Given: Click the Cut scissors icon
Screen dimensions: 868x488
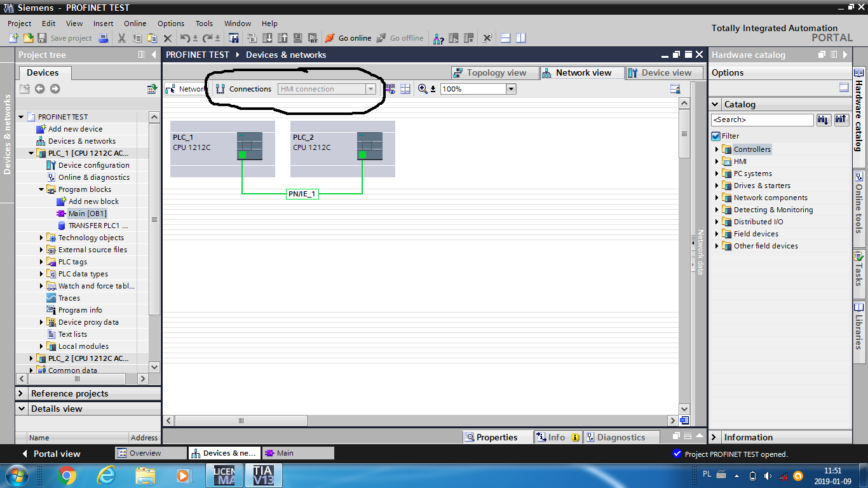Looking at the screenshot, I should pyautogui.click(x=121, y=38).
